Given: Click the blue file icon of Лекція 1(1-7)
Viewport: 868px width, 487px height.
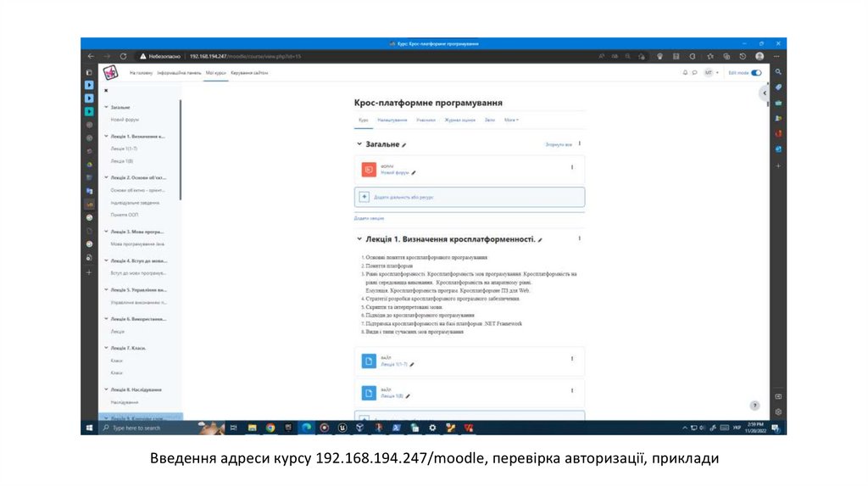Looking at the screenshot, I should [x=369, y=361].
